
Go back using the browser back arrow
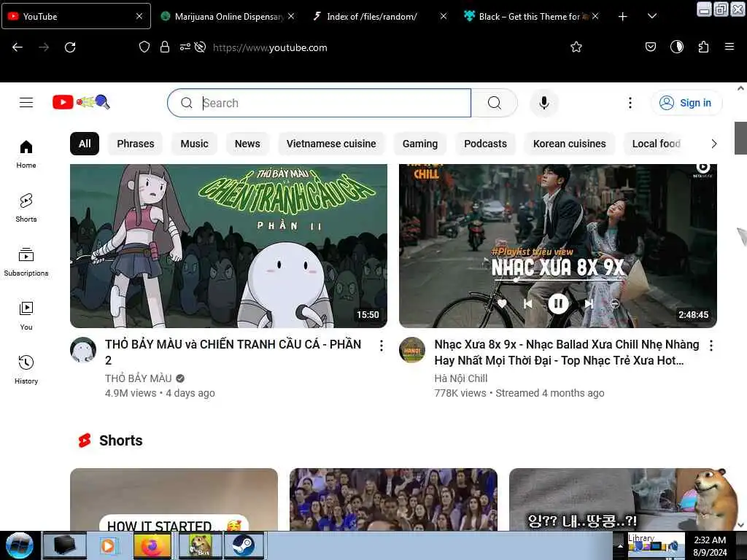[x=18, y=47]
